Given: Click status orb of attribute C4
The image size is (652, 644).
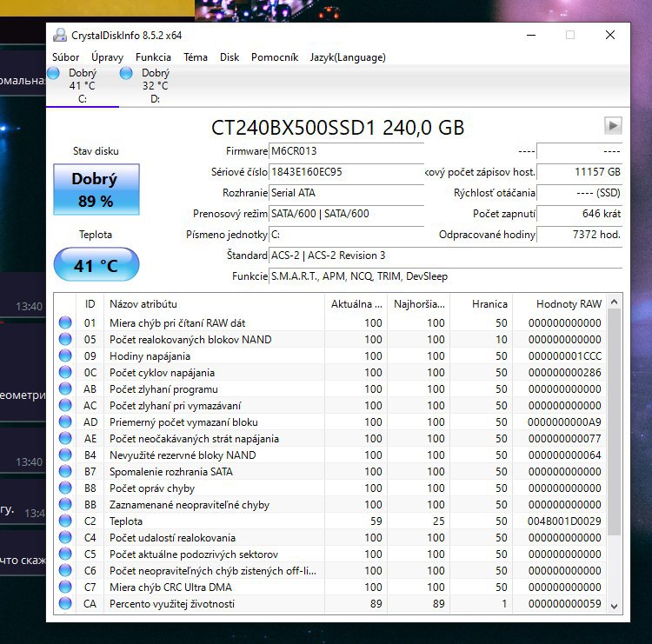Looking at the screenshot, I should 65,537.
